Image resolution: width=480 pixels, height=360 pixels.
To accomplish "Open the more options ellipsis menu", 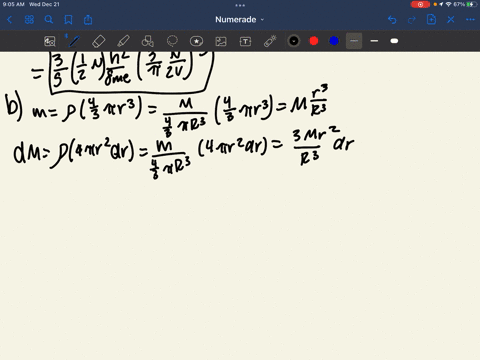I will tap(470, 20).
